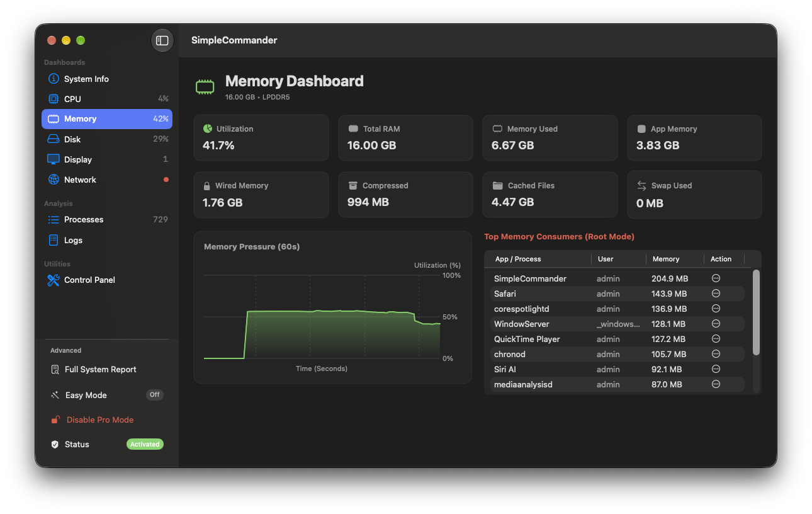Toggle Easy Mode Off switch
Screen dimensions: 812x514
pos(155,395)
